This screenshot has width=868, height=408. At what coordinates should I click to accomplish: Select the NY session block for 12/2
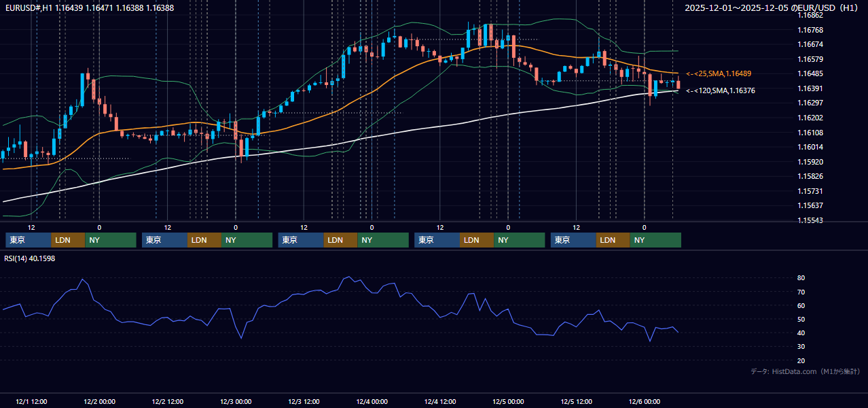[x=247, y=240]
